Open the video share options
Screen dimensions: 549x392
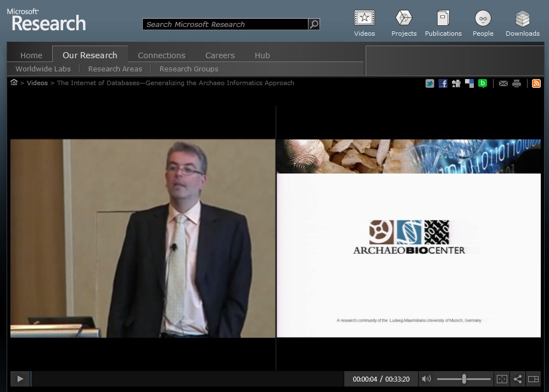tap(518, 379)
